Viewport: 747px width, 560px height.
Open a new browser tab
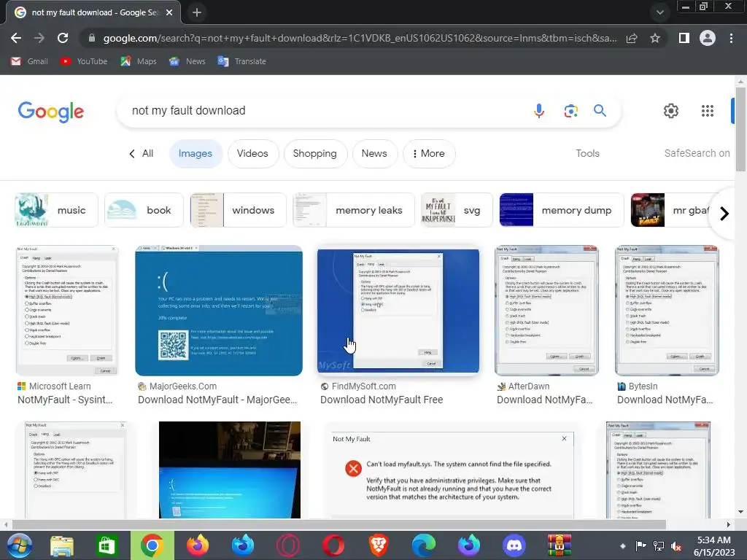[x=197, y=12]
